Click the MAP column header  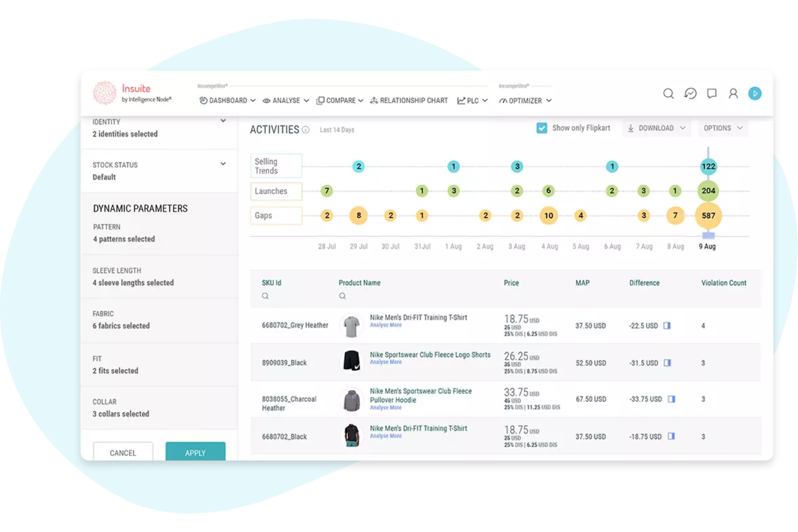[582, 283]
